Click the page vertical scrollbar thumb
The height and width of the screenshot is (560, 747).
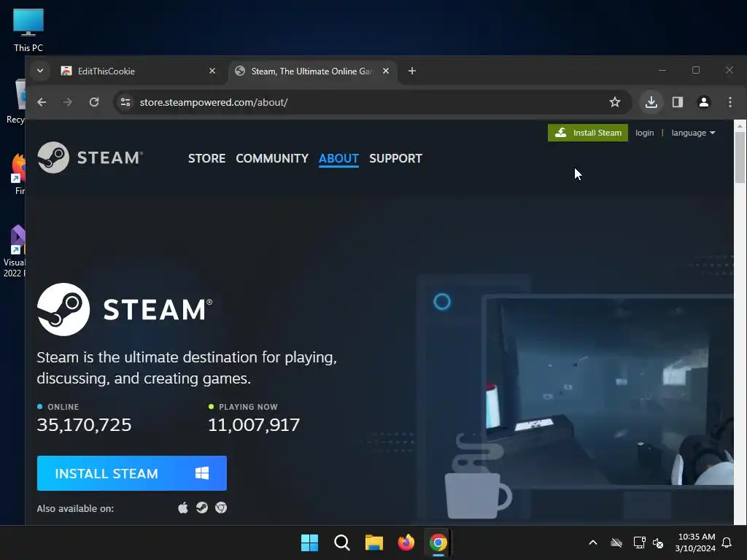pos(740,157)
